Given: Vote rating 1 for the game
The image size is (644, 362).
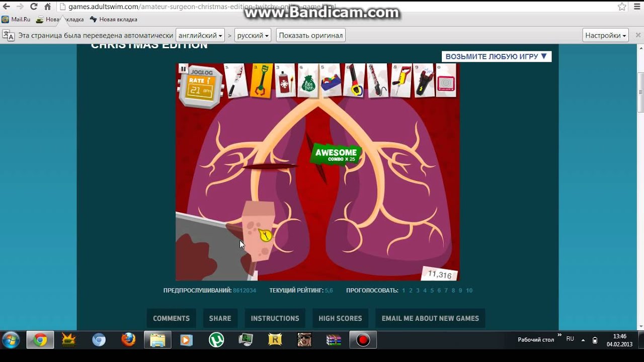Looking at the screenshot, I should (404, 291).
